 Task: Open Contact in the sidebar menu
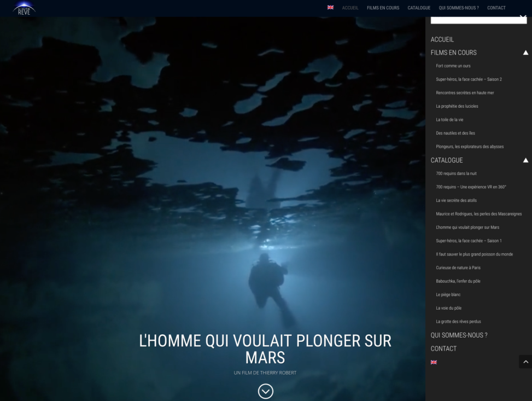[443, 348]
